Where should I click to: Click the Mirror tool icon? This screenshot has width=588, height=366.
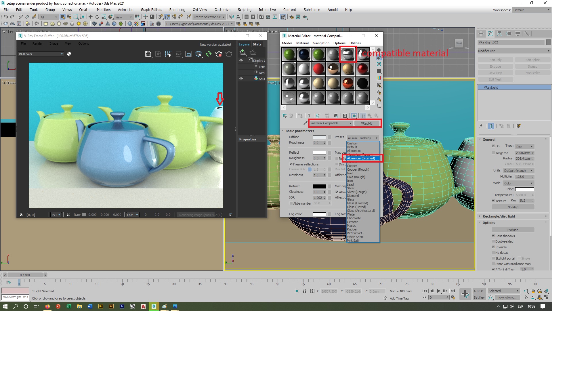[232, 17]
